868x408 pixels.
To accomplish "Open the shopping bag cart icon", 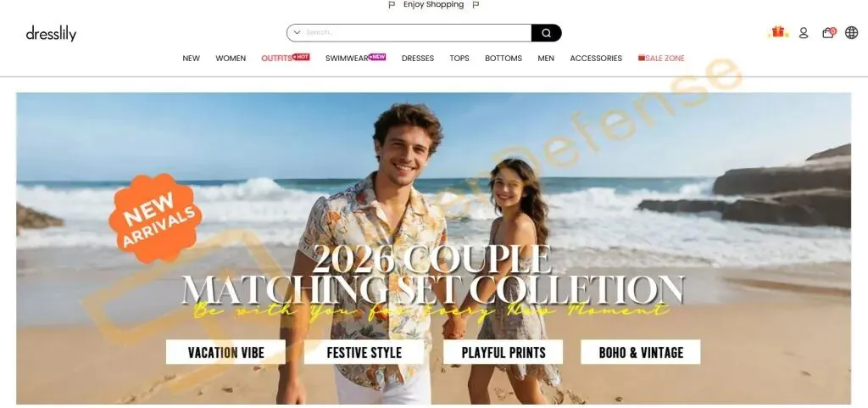I will [x=828, y=33].
